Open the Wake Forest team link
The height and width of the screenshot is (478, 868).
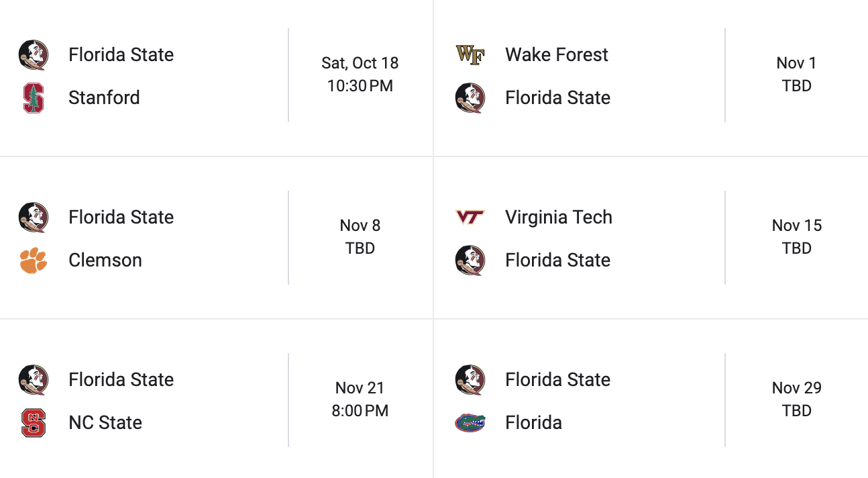[x=556, y=55]
